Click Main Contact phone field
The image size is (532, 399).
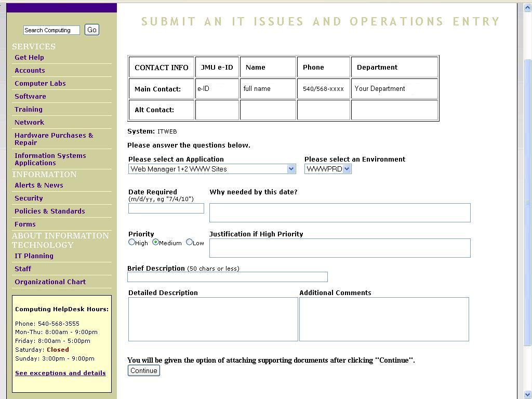coord(323,88)
